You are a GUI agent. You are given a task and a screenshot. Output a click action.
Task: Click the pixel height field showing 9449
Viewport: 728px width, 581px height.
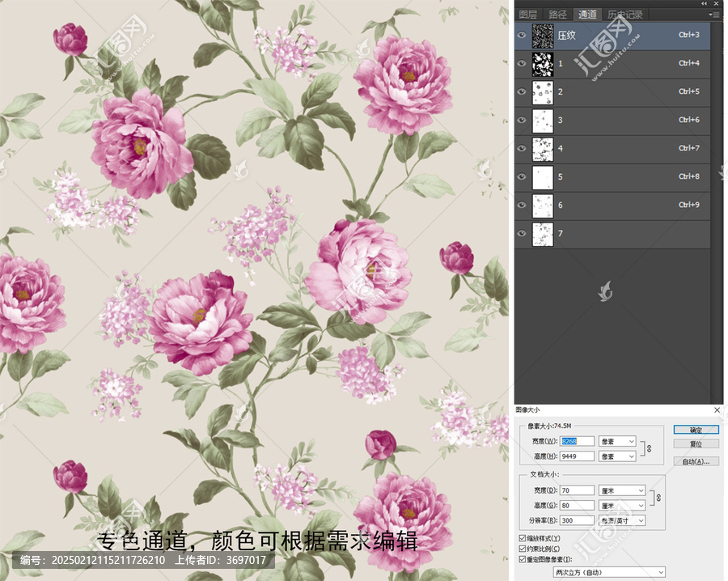(x=577, y=456)
